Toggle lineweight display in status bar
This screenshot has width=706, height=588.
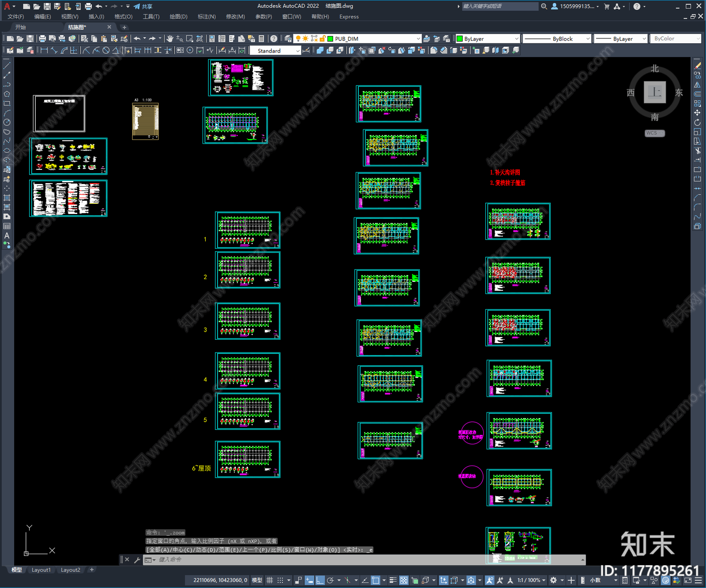click(393, 580)
